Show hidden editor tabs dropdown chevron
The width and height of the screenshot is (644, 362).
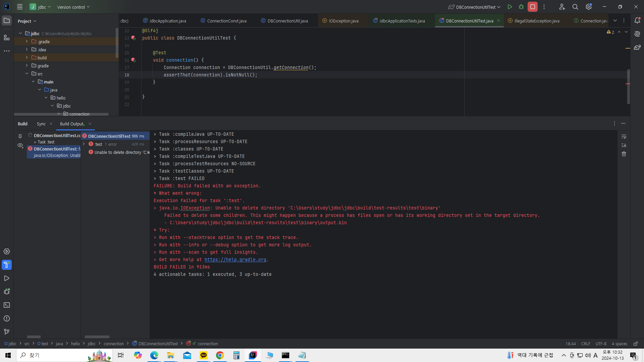[615, 20]
